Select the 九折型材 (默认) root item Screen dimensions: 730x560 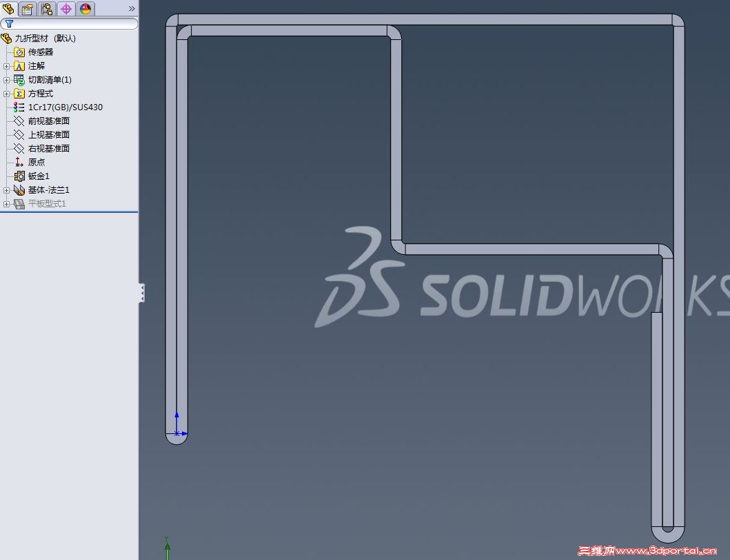pos(45,38)
